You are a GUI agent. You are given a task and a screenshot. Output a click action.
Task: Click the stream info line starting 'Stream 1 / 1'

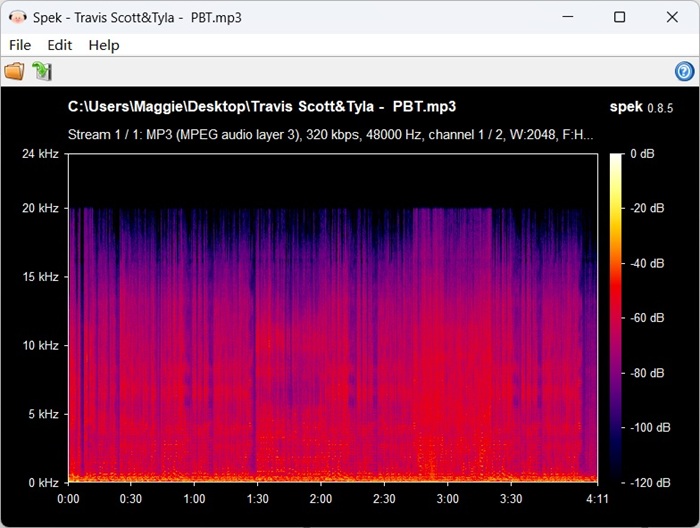coord(330,134)
